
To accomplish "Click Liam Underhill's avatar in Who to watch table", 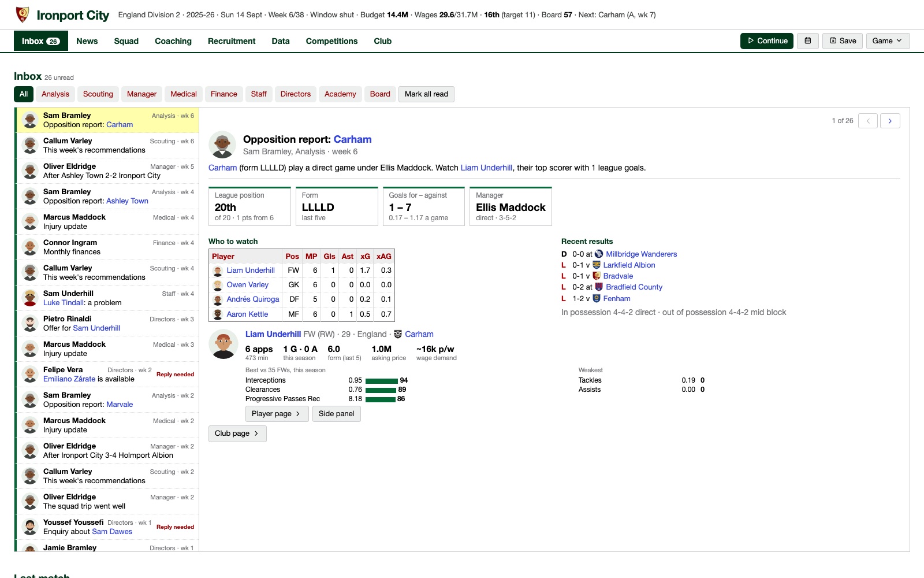I will [218, 271].
